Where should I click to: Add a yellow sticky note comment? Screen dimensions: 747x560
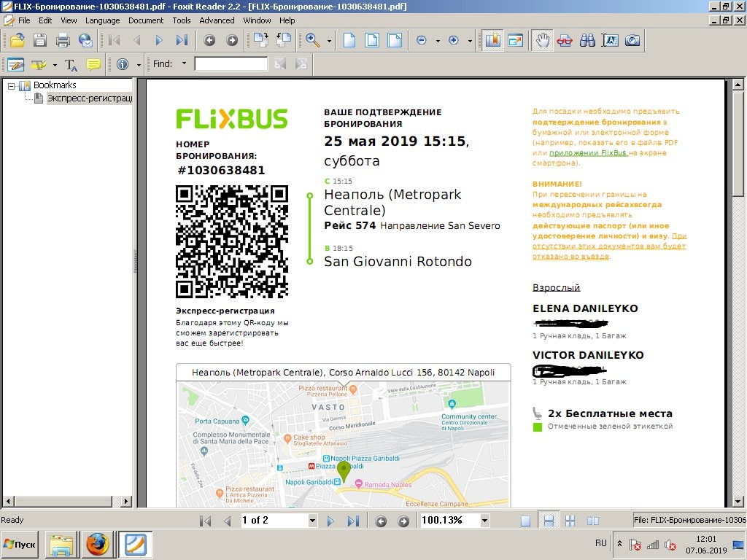tap(93, 64)
